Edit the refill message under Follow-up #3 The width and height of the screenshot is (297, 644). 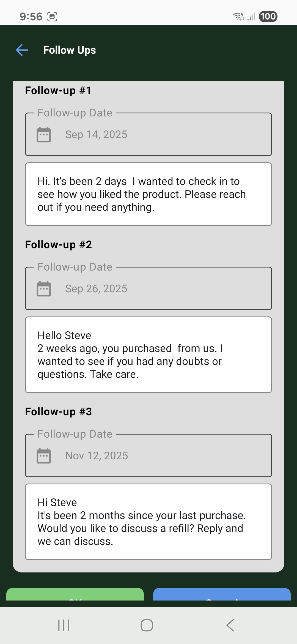[x=148, y=522]
